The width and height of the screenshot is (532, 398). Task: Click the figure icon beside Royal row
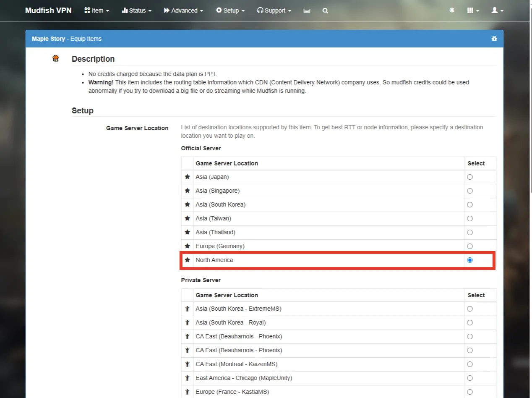pyautogui.click(x=188, y=322)
